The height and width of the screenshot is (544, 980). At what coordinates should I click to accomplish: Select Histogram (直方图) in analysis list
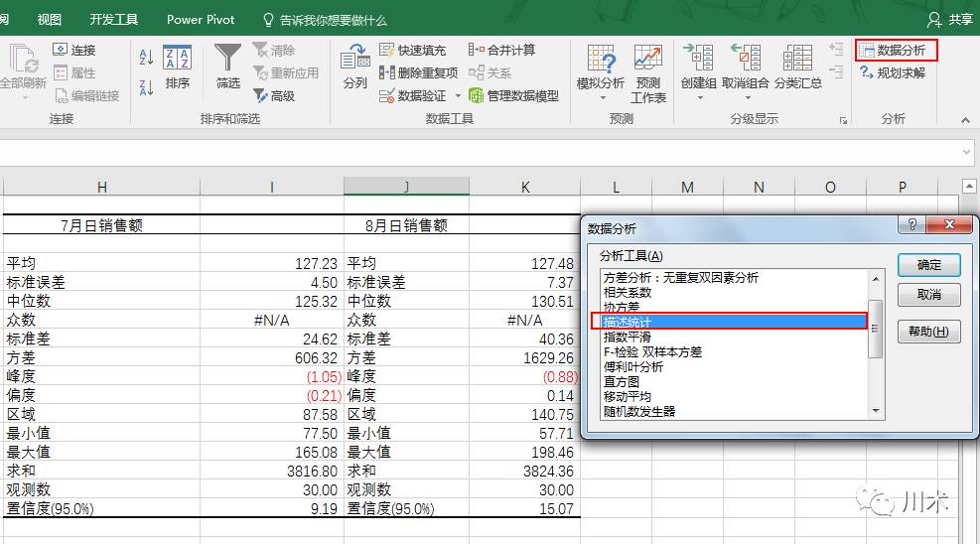point(622,381)
